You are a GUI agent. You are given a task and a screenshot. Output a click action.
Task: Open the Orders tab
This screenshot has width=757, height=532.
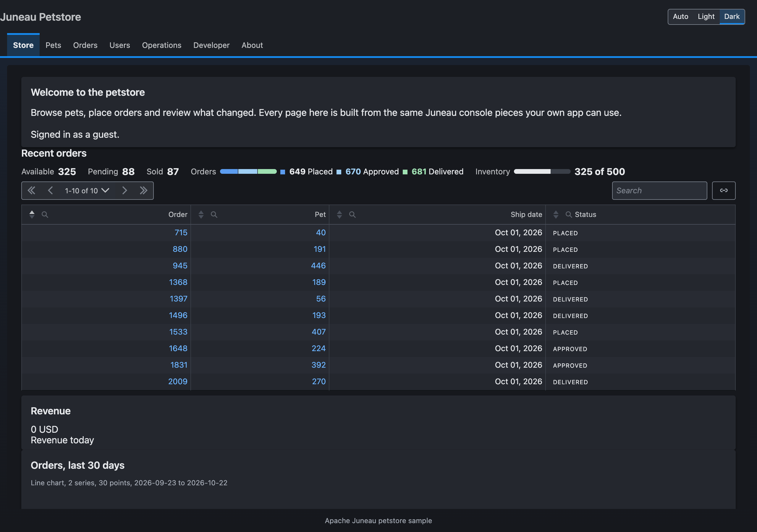coord(85,45)
